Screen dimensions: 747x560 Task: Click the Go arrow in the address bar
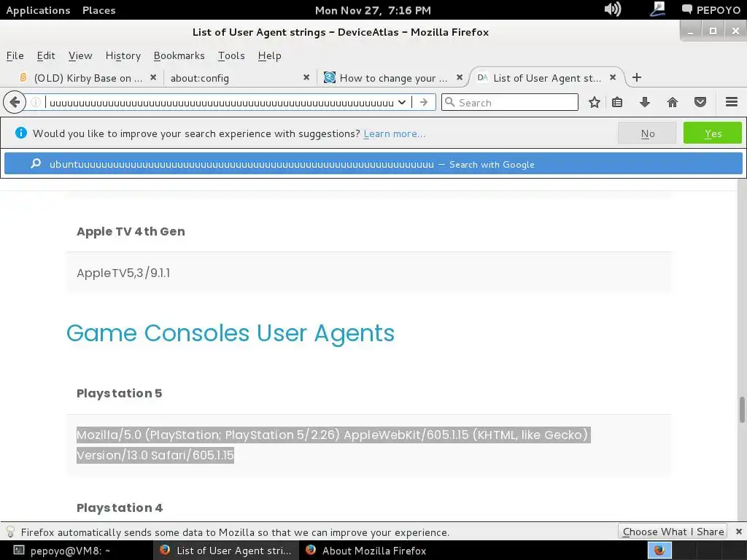click(x=424, y=102)
